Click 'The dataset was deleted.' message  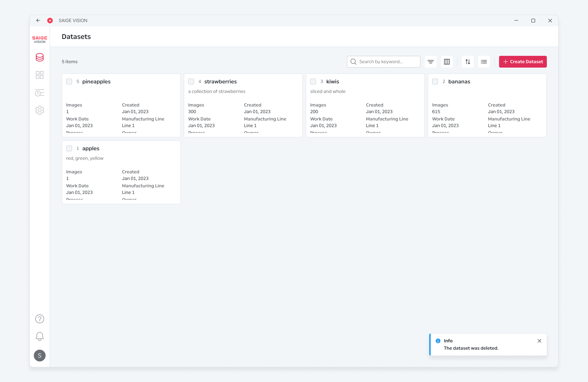pos(471,348)
